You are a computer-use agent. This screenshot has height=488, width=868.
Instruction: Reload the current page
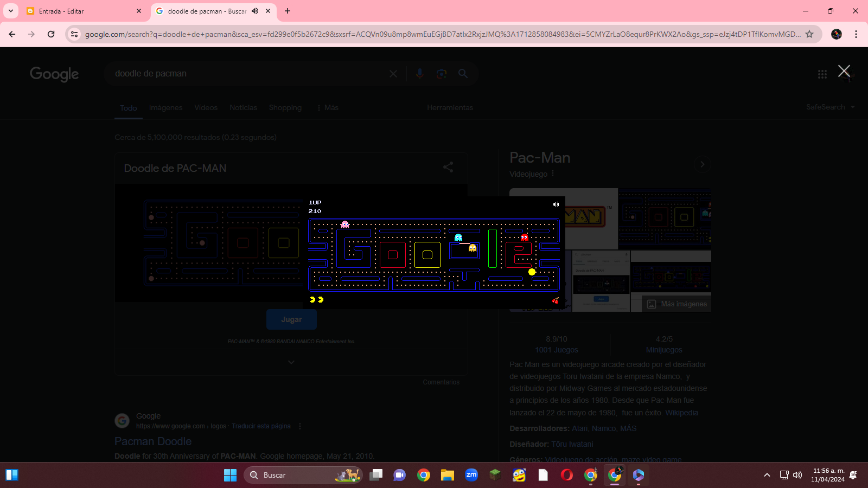coord(51,34)
